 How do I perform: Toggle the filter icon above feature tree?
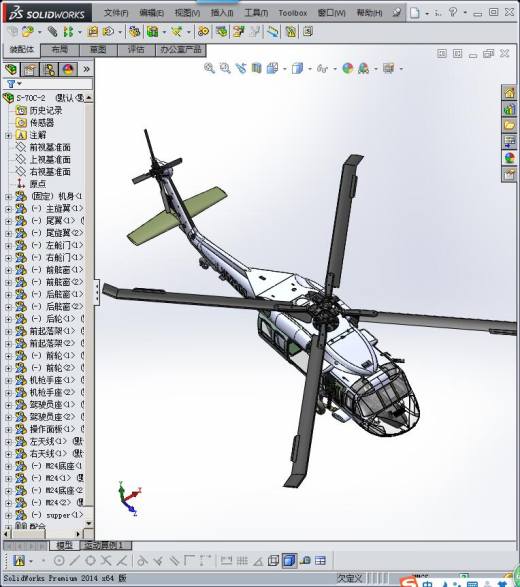11,84
